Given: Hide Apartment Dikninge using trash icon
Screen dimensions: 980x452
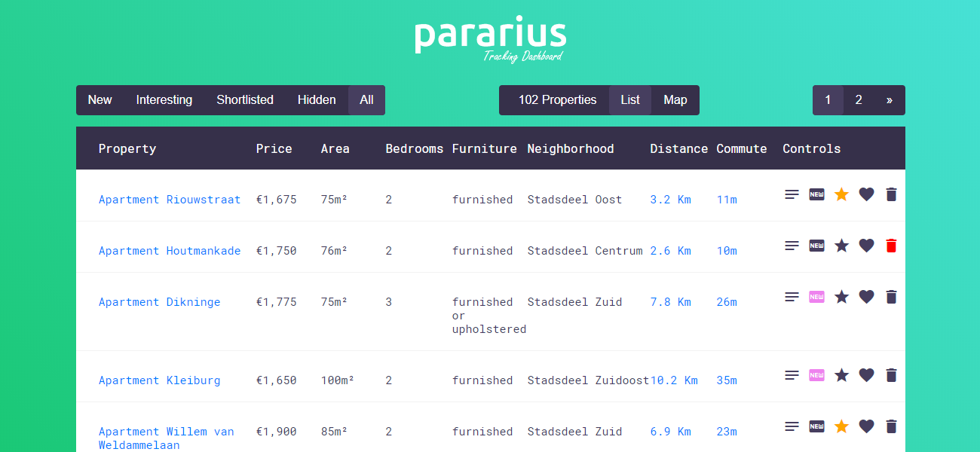Looking at the screenshot, I should click(891, 297).
